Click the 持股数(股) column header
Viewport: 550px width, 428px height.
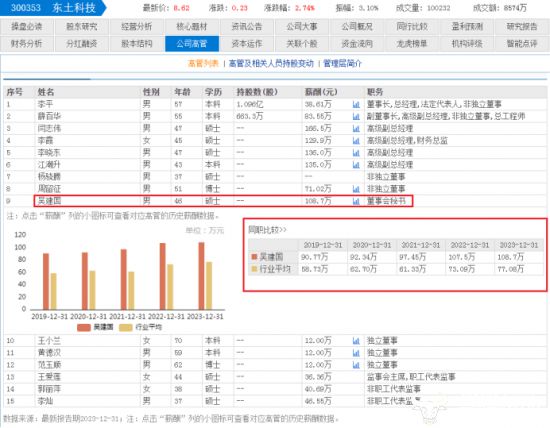[257, 92]
